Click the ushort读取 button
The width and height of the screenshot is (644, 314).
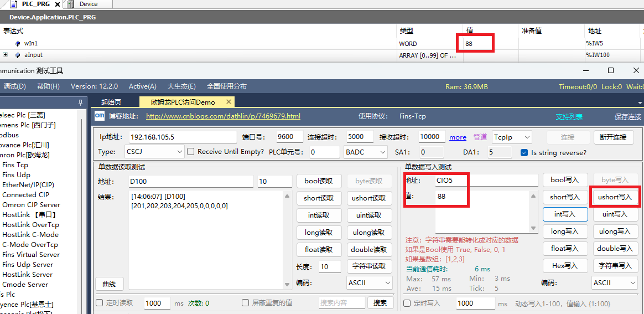(369, 198)
